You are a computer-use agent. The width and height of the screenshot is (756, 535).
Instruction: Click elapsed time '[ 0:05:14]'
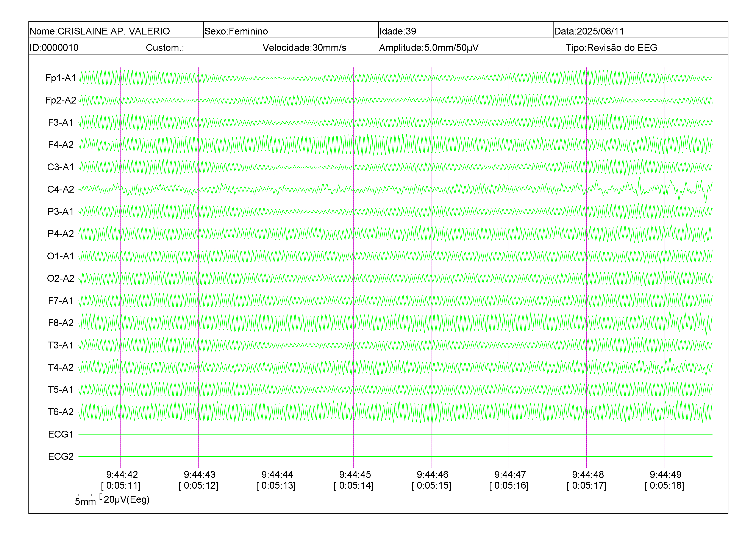pyautogui.click(x=354, y=486)
